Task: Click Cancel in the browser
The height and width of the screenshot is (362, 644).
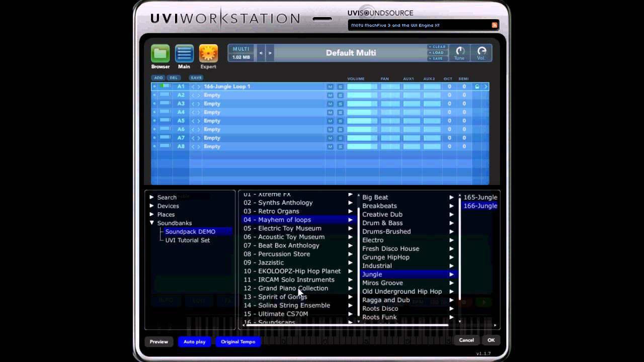Action: point(466,340)
